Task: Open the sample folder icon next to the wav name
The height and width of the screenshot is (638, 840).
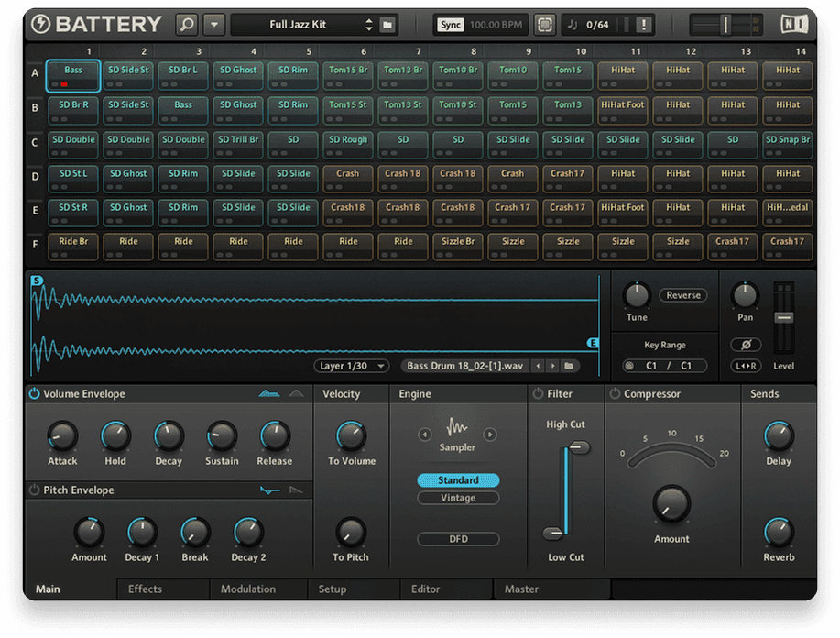Action: point(568,365)
